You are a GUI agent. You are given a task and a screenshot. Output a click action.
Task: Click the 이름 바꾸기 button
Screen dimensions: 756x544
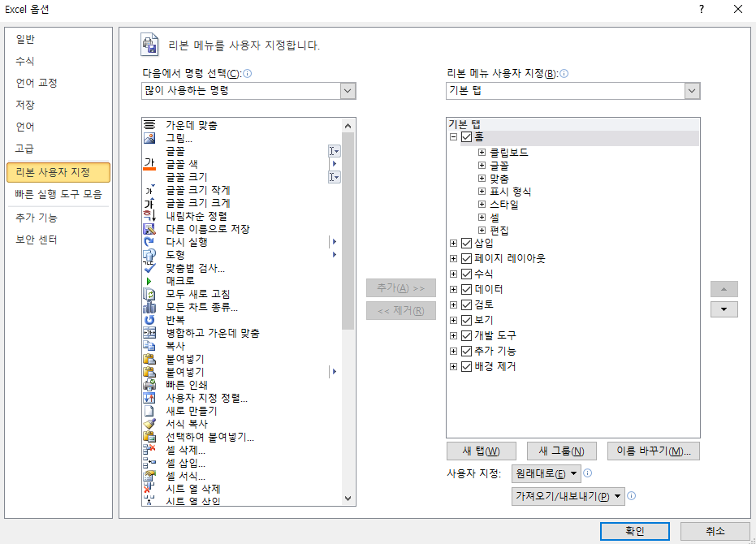coord(654,451)
